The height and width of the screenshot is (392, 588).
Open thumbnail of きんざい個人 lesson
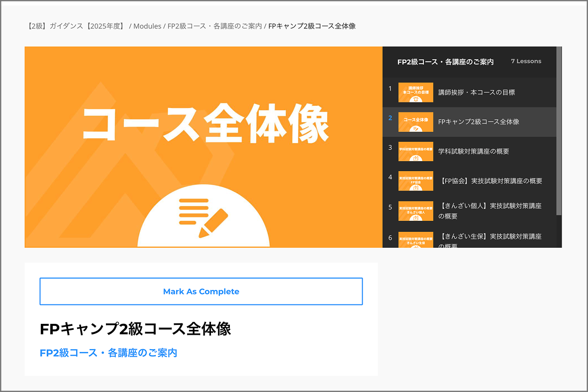[415, 211]
